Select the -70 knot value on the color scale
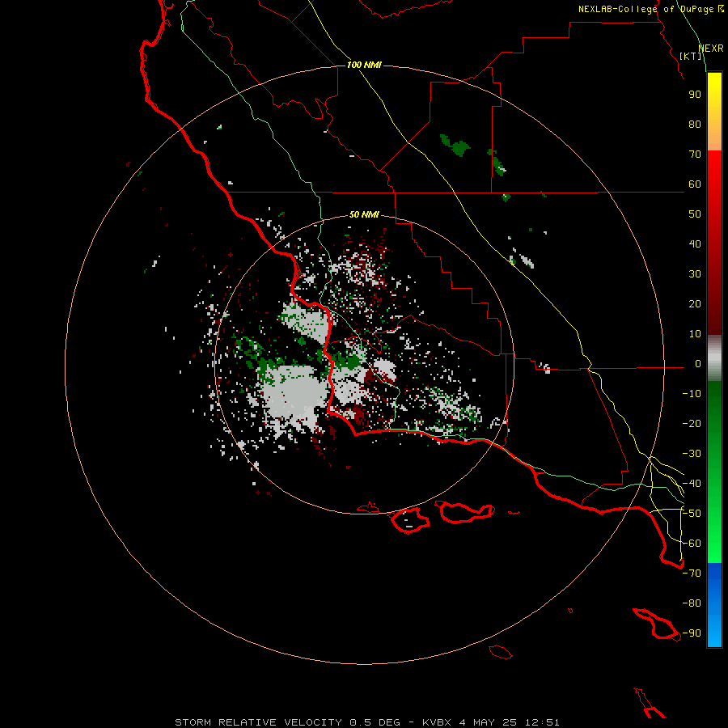This screenshot has height=728, width=728. coord(692,574)
